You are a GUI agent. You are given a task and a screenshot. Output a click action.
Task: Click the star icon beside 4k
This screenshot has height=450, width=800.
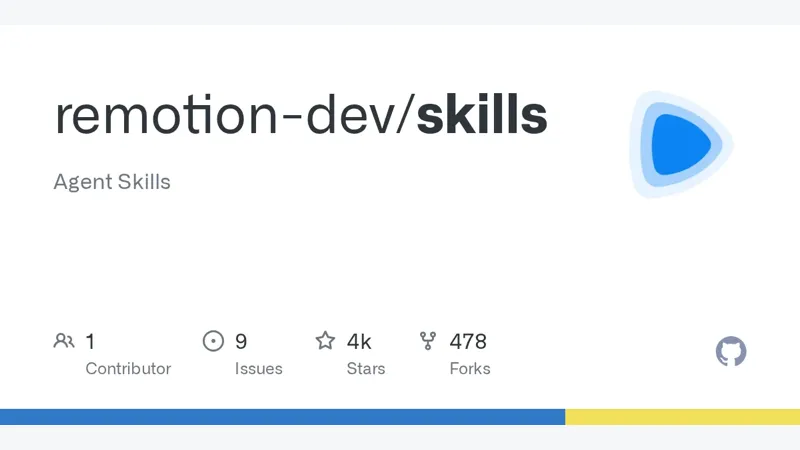pos(325,340)
